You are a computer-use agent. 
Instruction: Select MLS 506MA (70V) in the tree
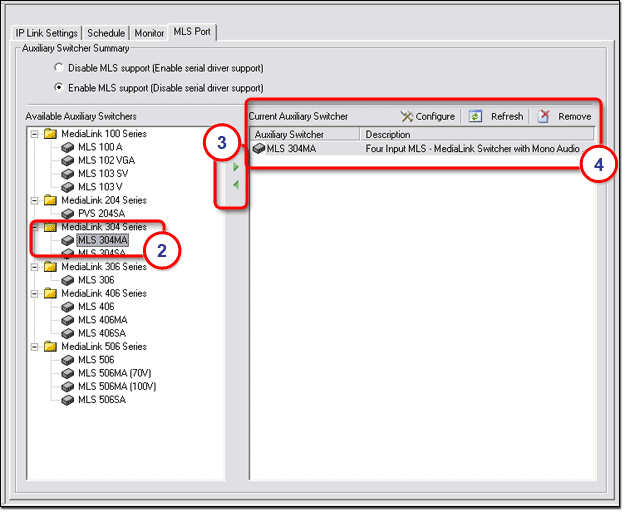[x=116, y=373]
